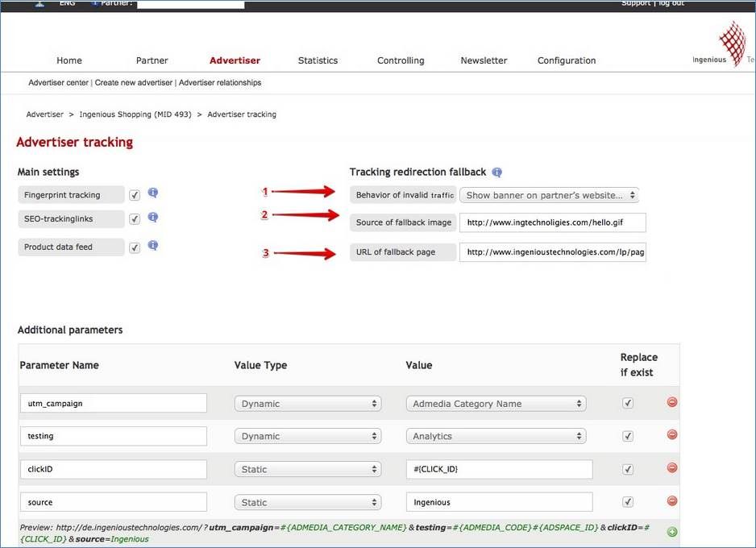Screen dimensions: 756x548
Task: Click the Partner field in top bar
Action: [191, 4]
